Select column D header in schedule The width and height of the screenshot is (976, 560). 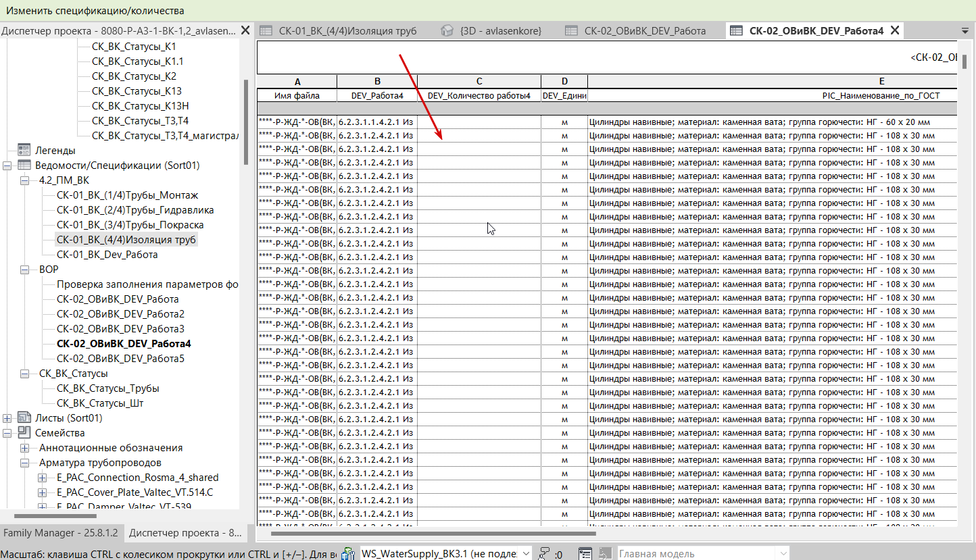tap(564, 82)
